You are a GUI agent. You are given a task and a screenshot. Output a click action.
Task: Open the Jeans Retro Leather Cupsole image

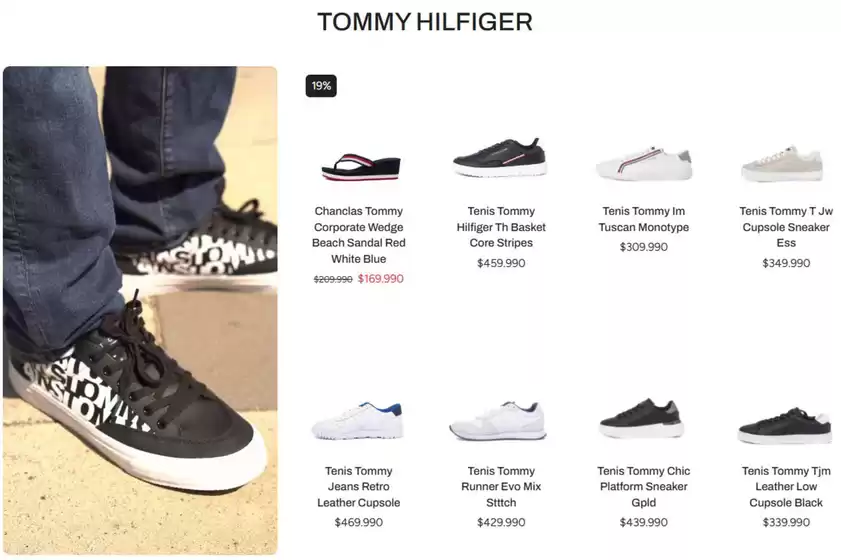[x=357, y=421]
